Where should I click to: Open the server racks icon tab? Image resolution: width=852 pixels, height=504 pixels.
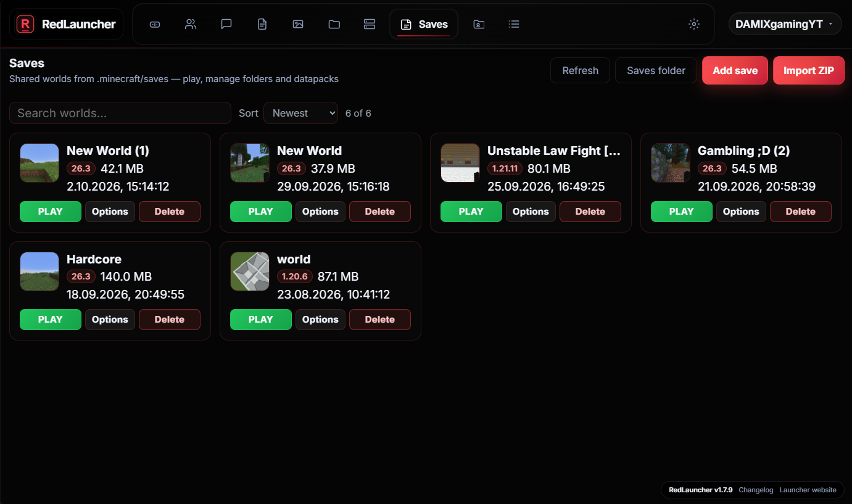(370, 24)
